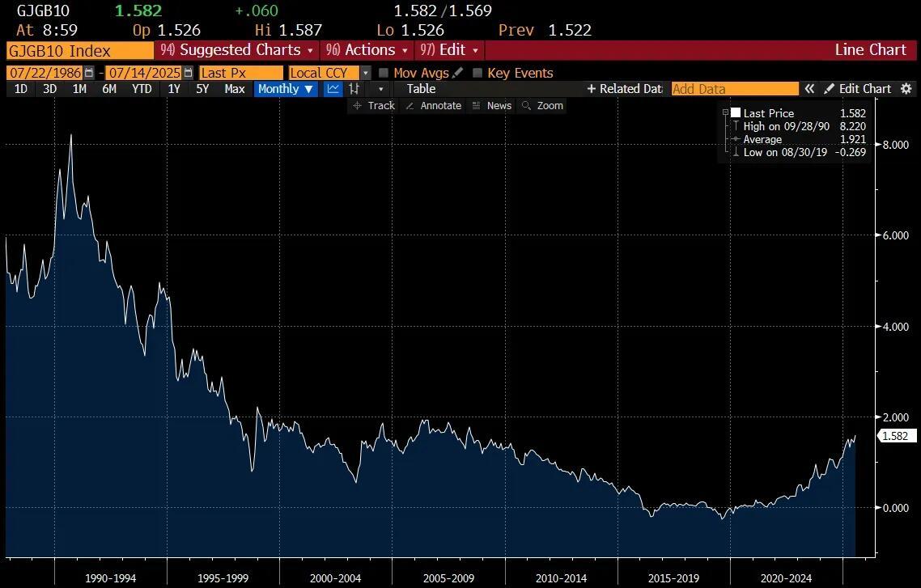The width and height of the screenshot is (921, 588).
Task: Click the start date calendar icon
Action: tap(89, 73)
